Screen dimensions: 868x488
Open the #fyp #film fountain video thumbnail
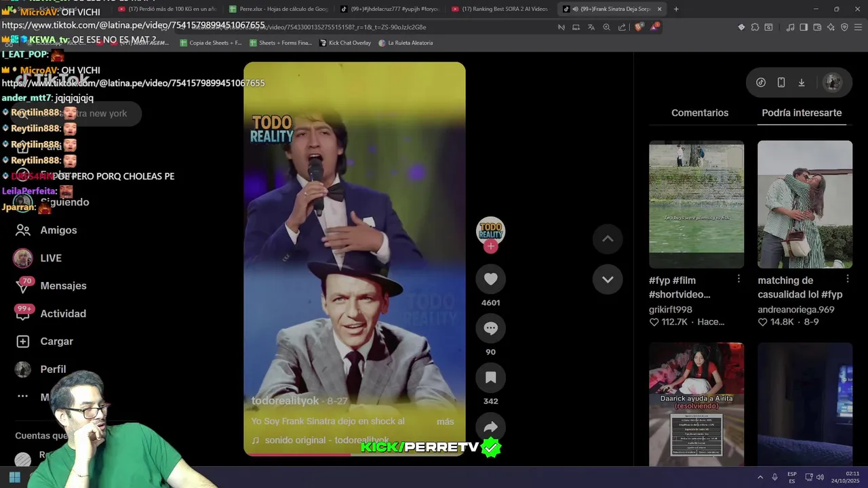click(x=696, y=204)
